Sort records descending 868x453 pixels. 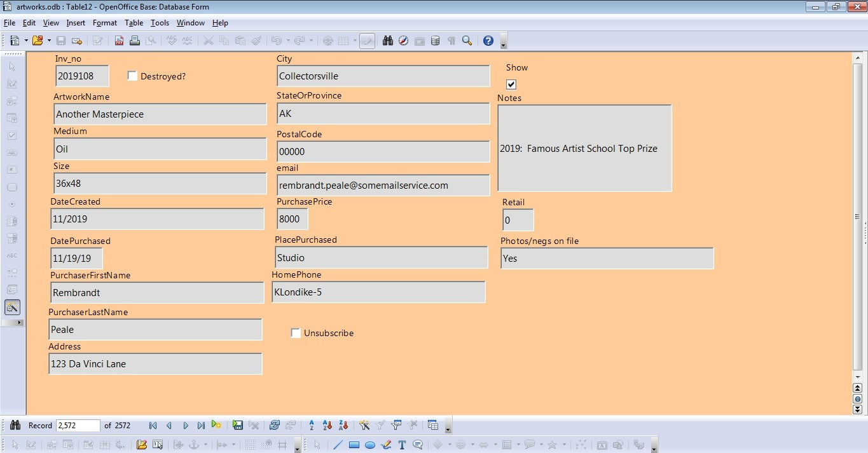343,425
